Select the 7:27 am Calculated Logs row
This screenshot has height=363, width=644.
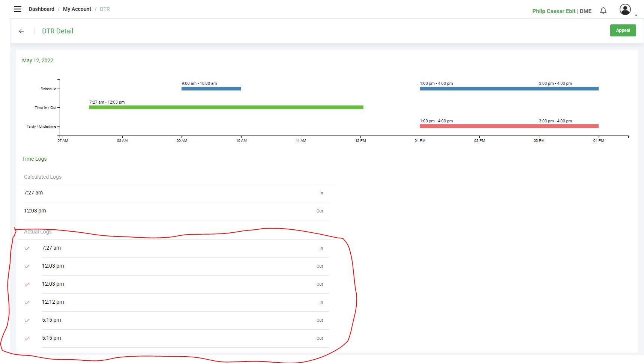point(173,193)
